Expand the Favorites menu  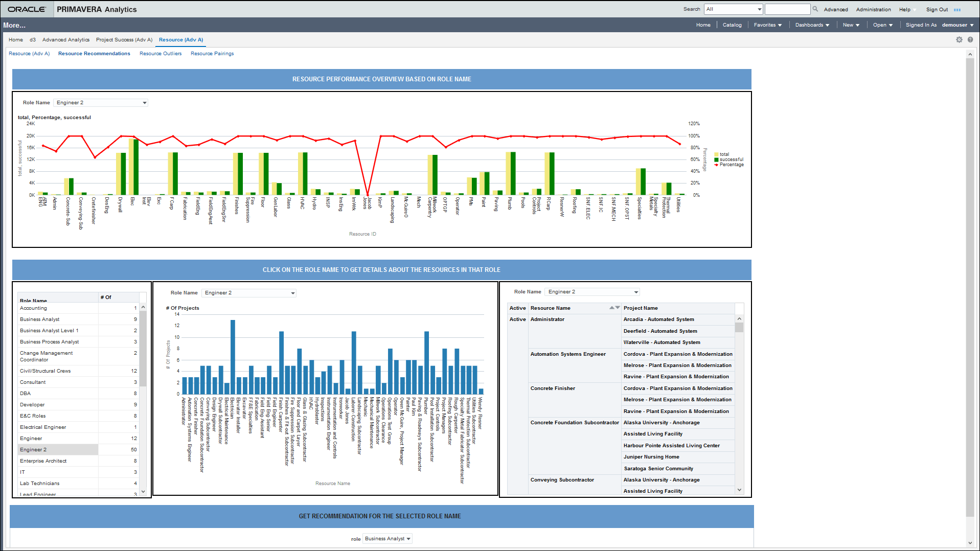(x=767, y=25)
